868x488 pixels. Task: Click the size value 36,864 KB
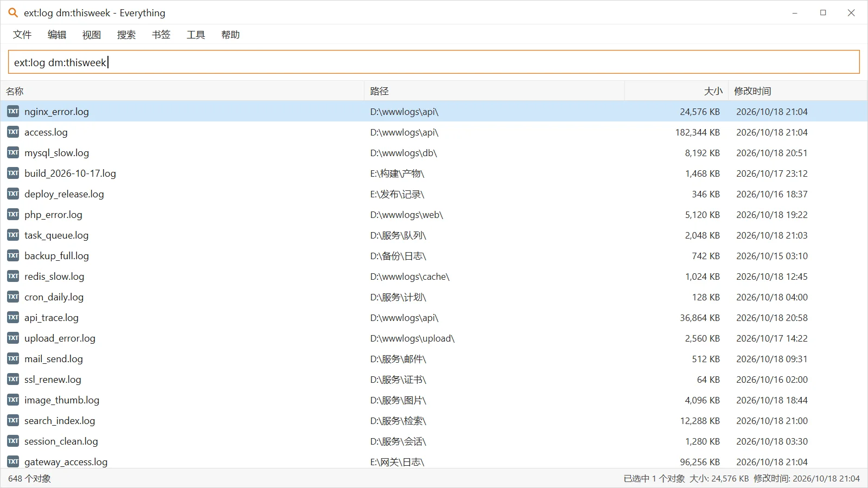pos(700,318)
